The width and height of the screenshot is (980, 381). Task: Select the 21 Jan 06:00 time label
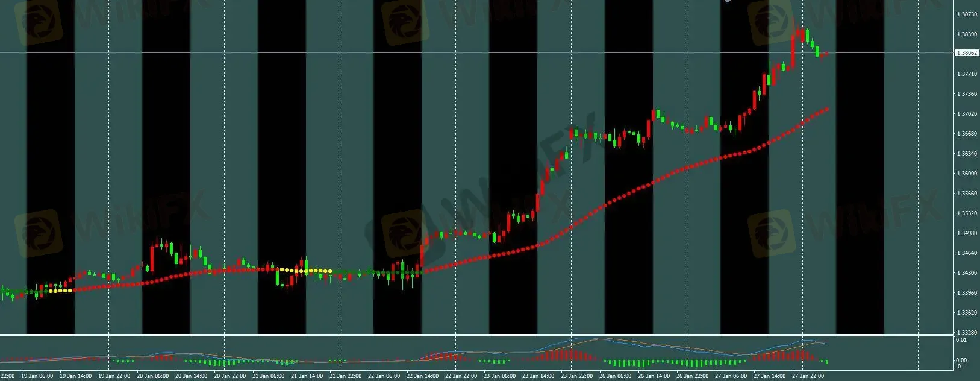[268, 376]
